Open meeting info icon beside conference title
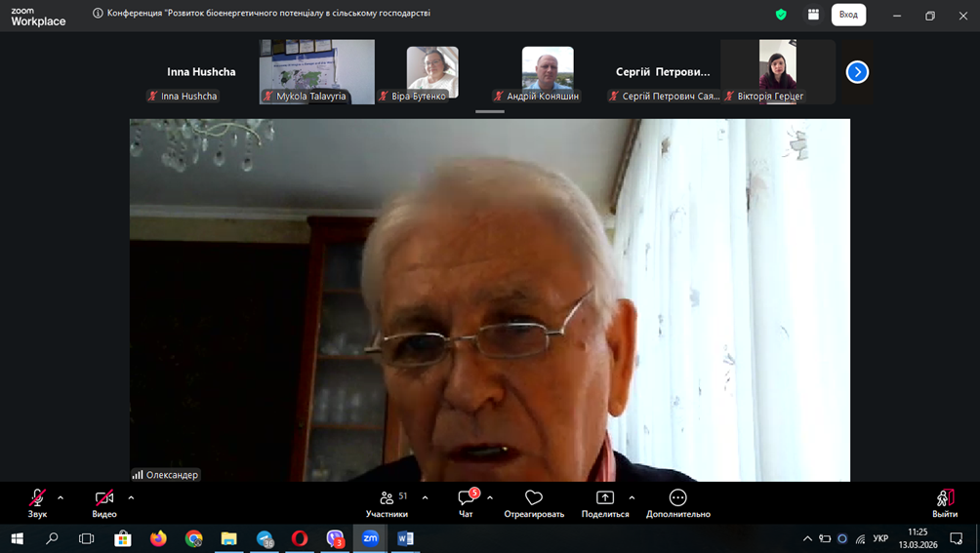This screenshot has height=553, width=980. click(98, 13)
